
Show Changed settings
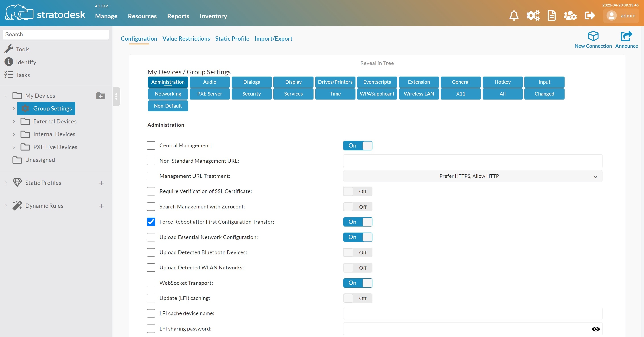tap(544, 94)
